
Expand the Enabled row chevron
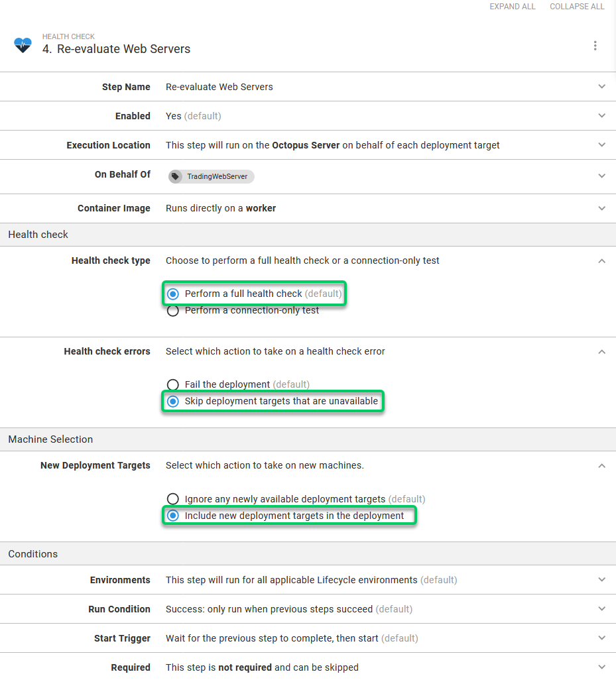pos(601,116)
